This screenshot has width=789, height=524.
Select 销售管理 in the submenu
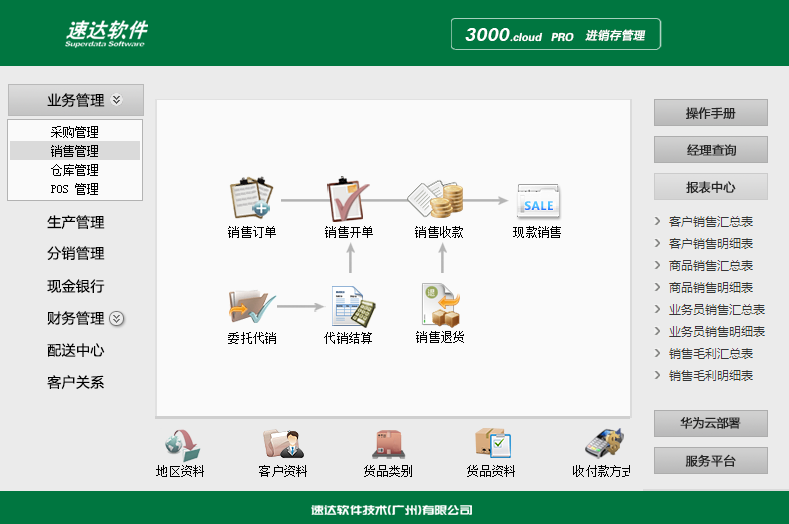tap(75, 151)
